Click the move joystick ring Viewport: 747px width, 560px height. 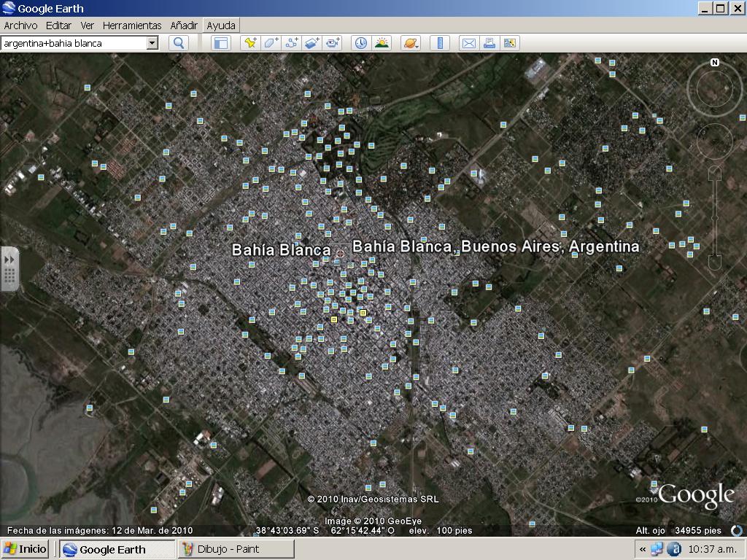coord(715,141)
